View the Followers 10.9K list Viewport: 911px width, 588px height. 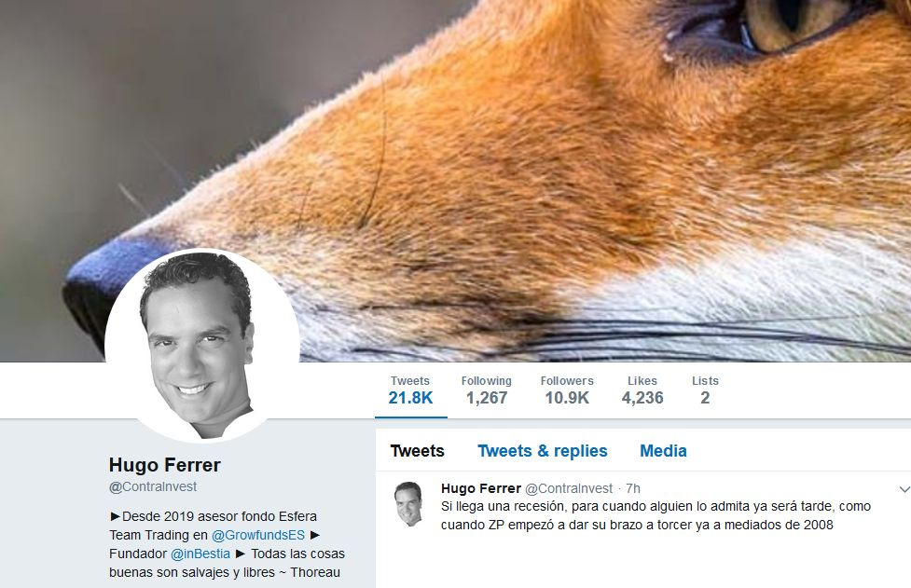pos(567,390)
